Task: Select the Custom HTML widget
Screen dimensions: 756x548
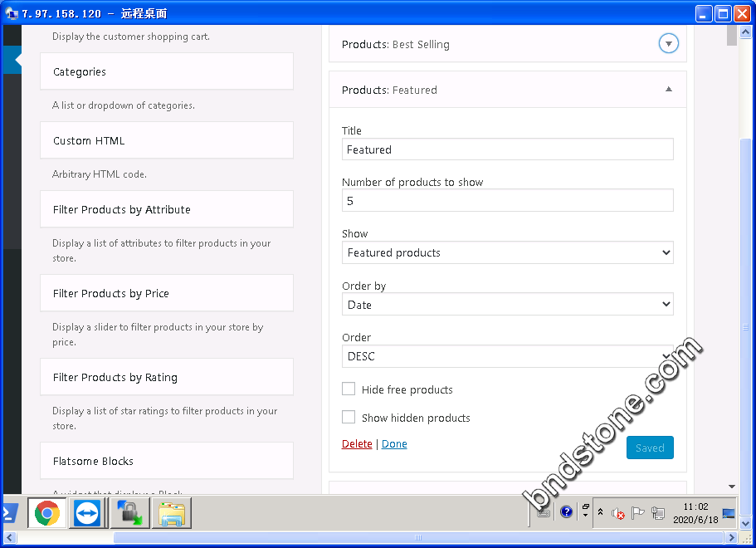Action: point(167,140)
